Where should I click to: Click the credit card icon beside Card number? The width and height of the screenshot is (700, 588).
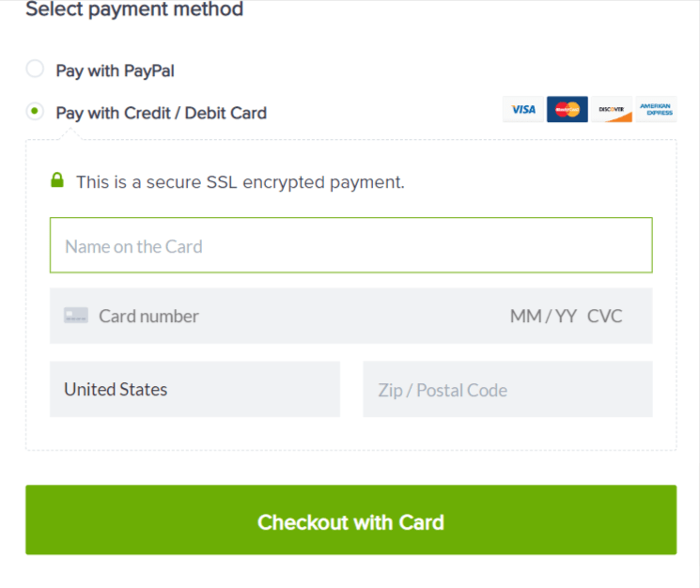click(76, 316)
